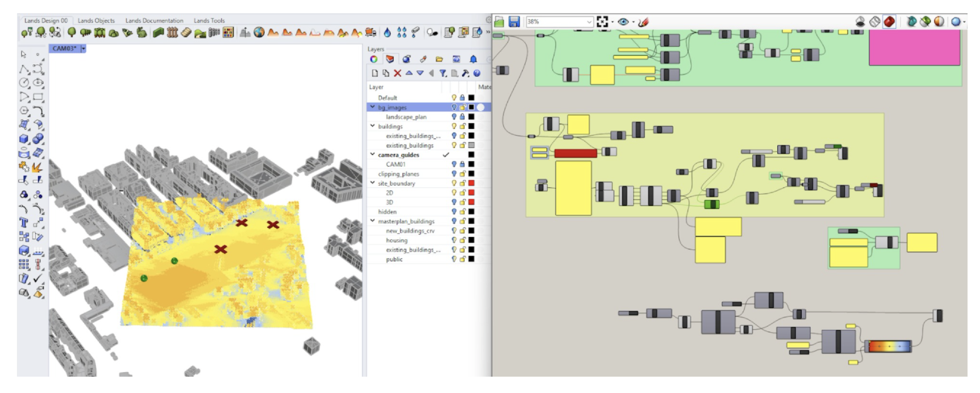
Task: Select the Text tool in the left toolbar
Action: (x=24, y=222)
